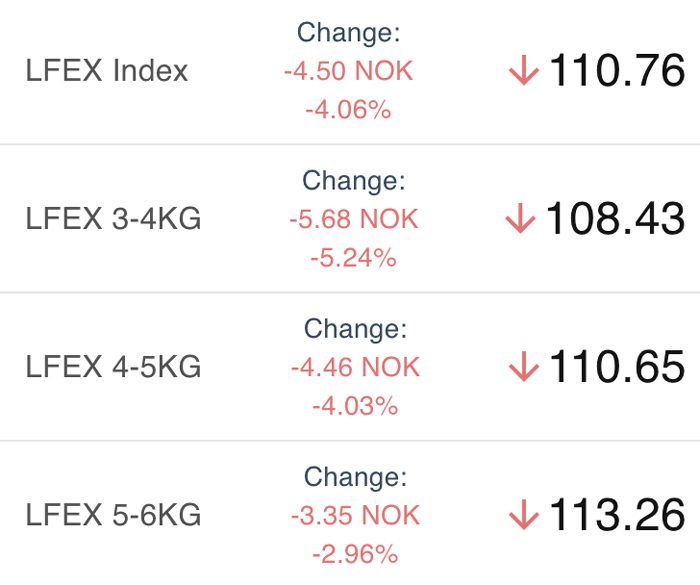Click the 110.76 index price
The height and width of the screenshot is (585, 700).
pyautogui.click(x=617, y=70)
